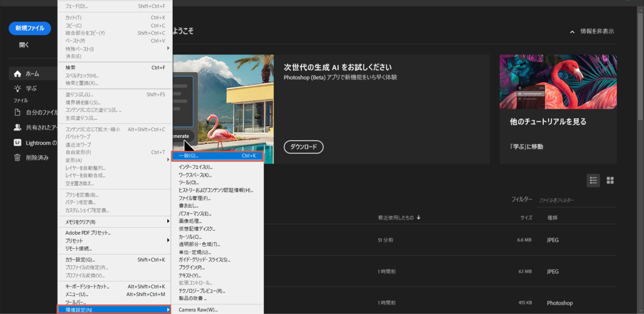Switch recent files to grid view
This screenshot has width=644, height=314.
(610, 180)
